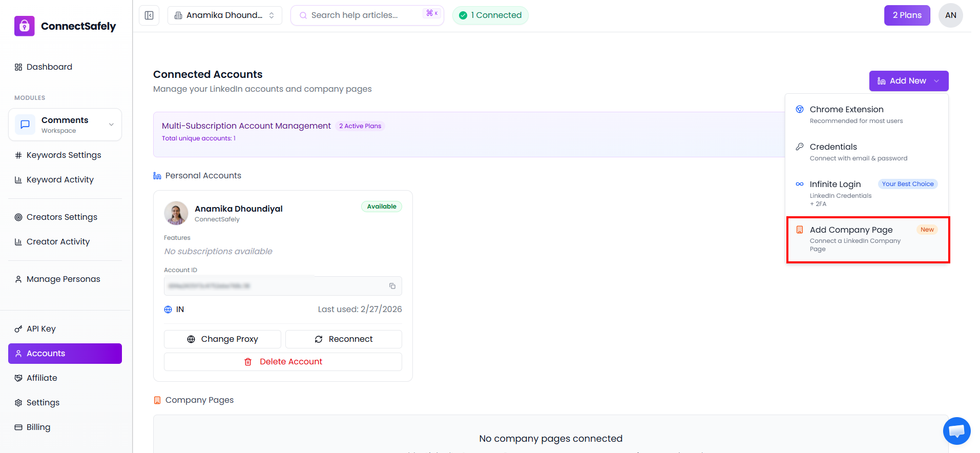Click the Change Proxy button
The width and height of the screenshot is (980, 453).
coord(222,339)
